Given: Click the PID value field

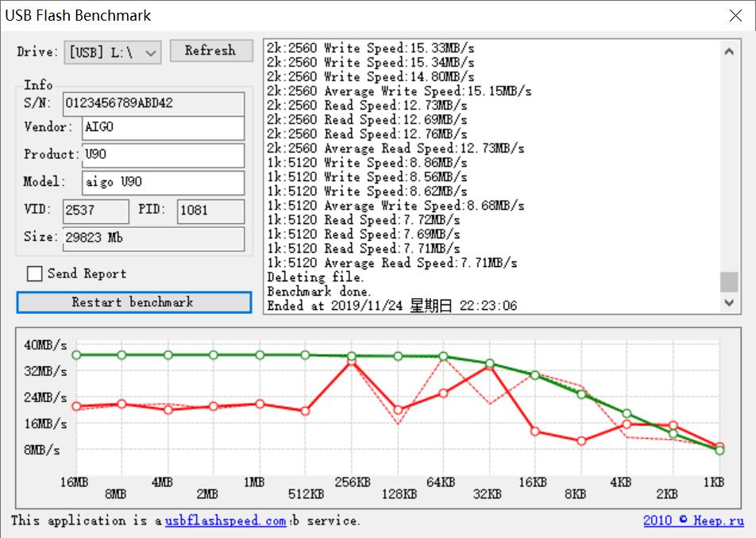Looking at the screenshot, I should coord(210,211).
